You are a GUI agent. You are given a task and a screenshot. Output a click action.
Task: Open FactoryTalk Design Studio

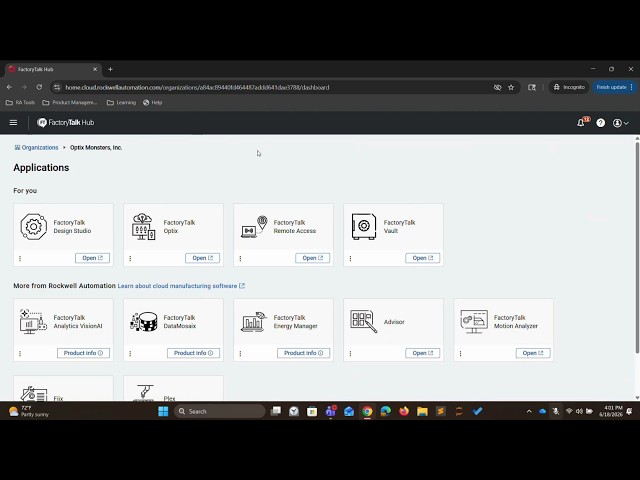(92, 258)
